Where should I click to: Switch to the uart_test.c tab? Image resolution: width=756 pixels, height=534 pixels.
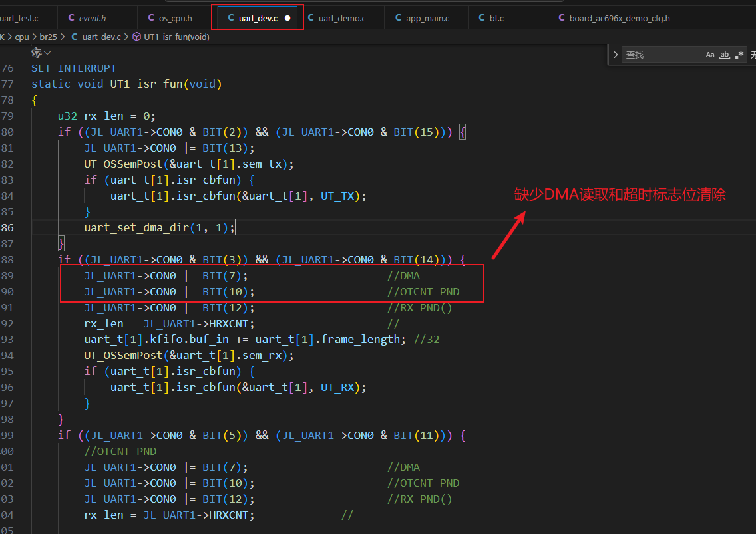tap(19, 19)
